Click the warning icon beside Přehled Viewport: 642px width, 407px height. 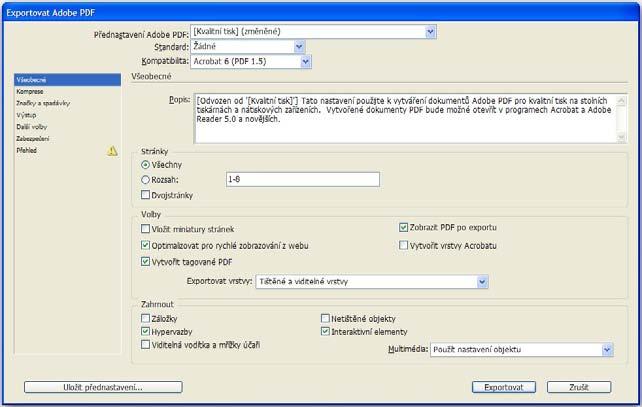pyautogui.click(x=112, y=151)
